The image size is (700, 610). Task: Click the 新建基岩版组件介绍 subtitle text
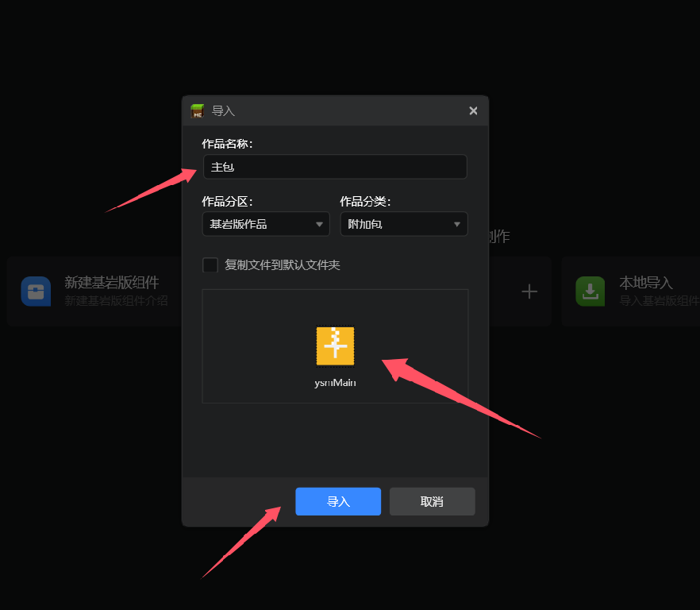[116, 301]
